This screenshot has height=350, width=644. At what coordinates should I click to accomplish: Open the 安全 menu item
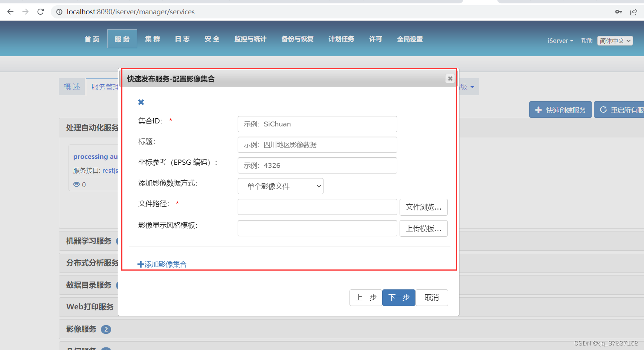[x=212, y=39]
